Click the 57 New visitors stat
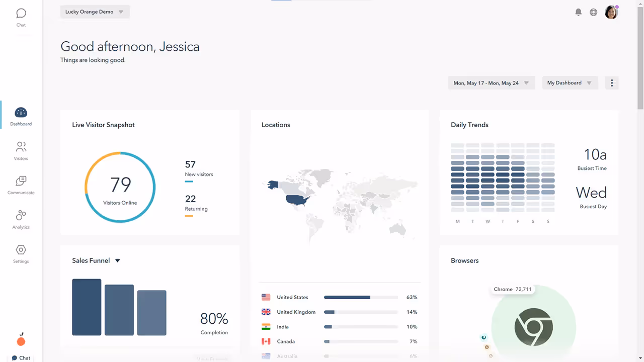 point(199,171)
